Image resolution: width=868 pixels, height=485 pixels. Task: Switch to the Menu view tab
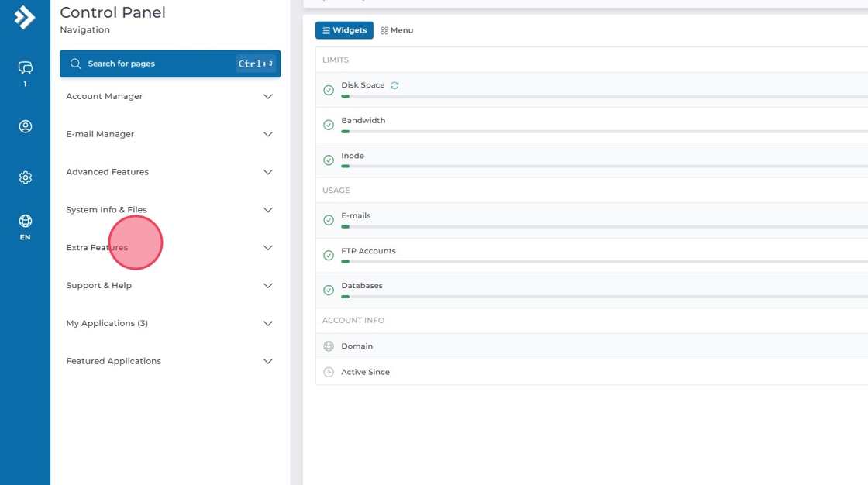(397, 30)
